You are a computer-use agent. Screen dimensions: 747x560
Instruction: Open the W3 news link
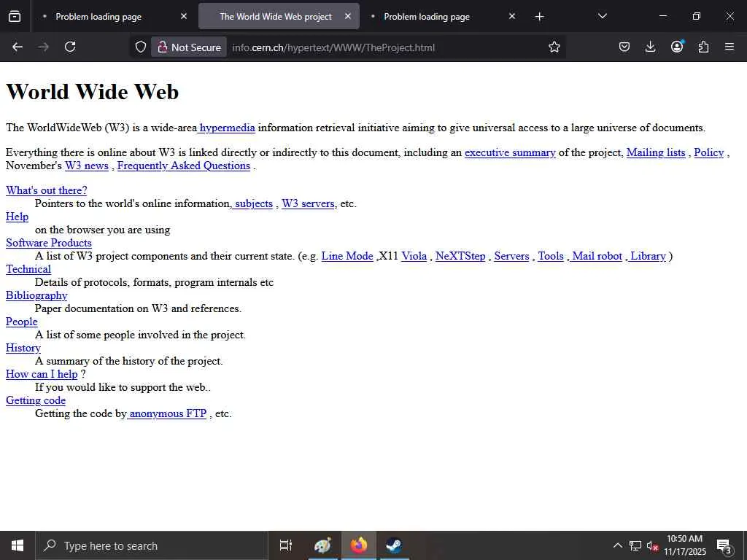point(87,166)
